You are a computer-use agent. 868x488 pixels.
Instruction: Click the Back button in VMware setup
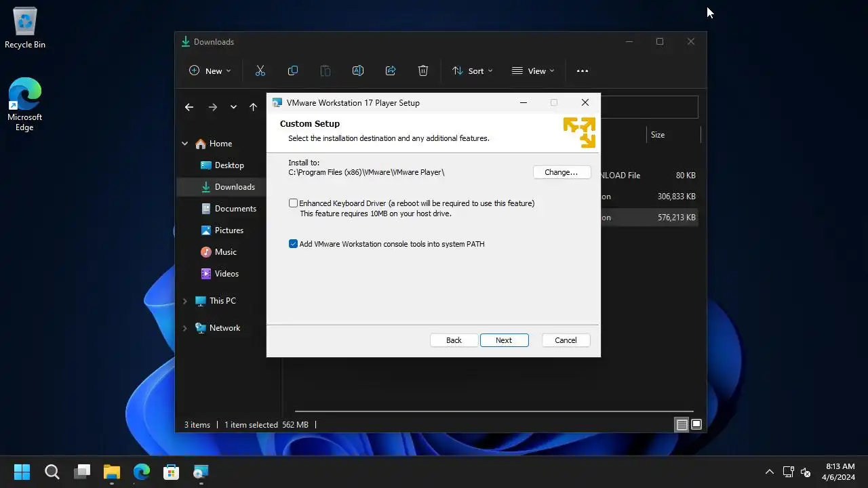(x=454, y=340)
